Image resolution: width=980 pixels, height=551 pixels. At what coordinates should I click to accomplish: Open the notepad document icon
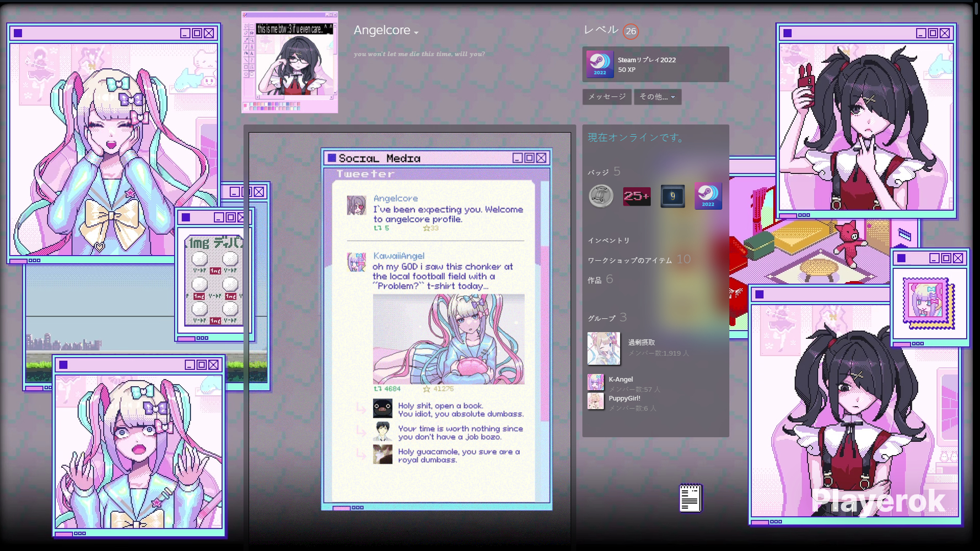[x=690, y=498]
